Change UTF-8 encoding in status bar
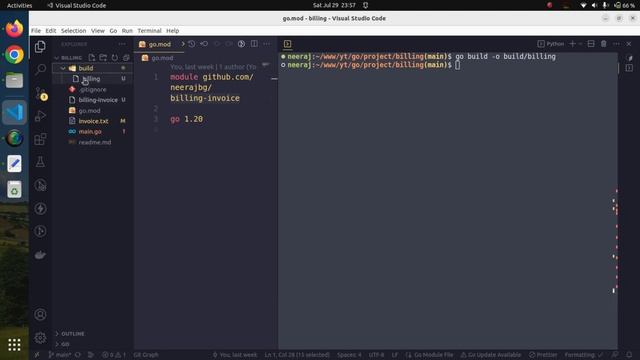Screen dimensions: 640x360 pos(376,355)
